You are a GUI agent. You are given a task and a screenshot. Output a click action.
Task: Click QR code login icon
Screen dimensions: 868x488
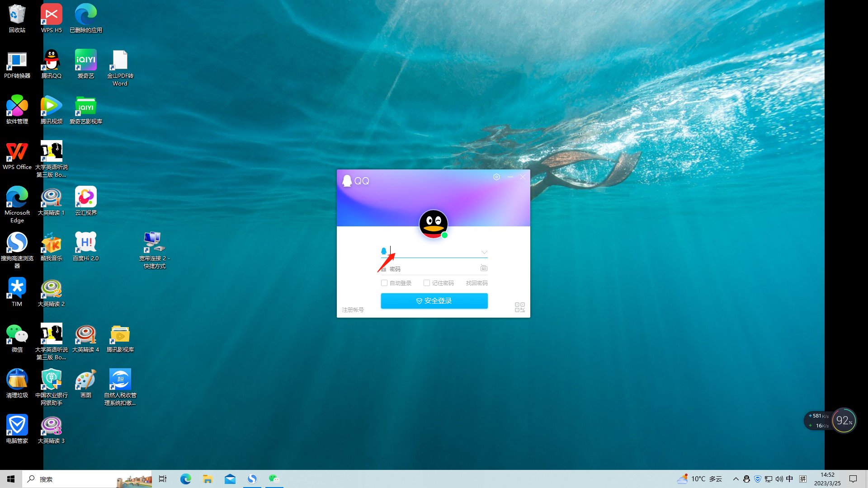pos(519,307)
